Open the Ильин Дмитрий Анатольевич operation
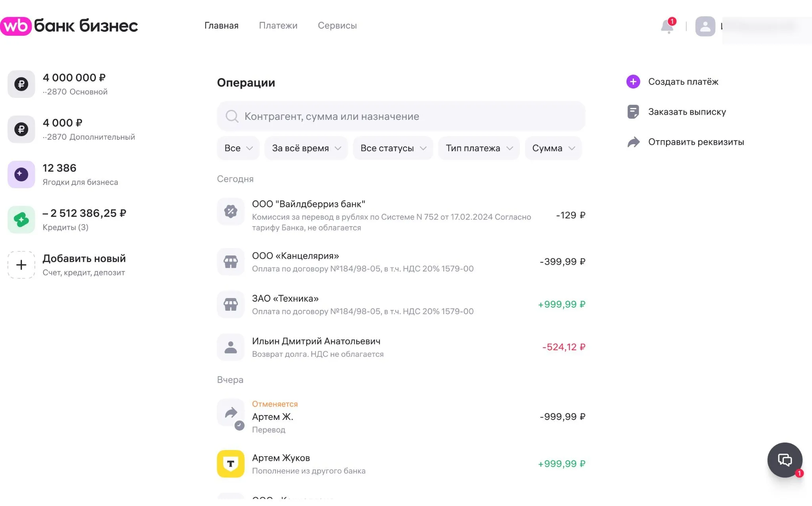The width and height of the screenshot is (812, 506). (x=401, y=347)
